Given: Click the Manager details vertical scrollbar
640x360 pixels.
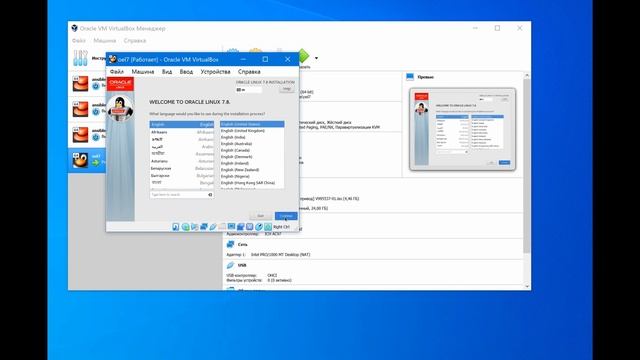Looking at the screenshot, I should [527, 165].
